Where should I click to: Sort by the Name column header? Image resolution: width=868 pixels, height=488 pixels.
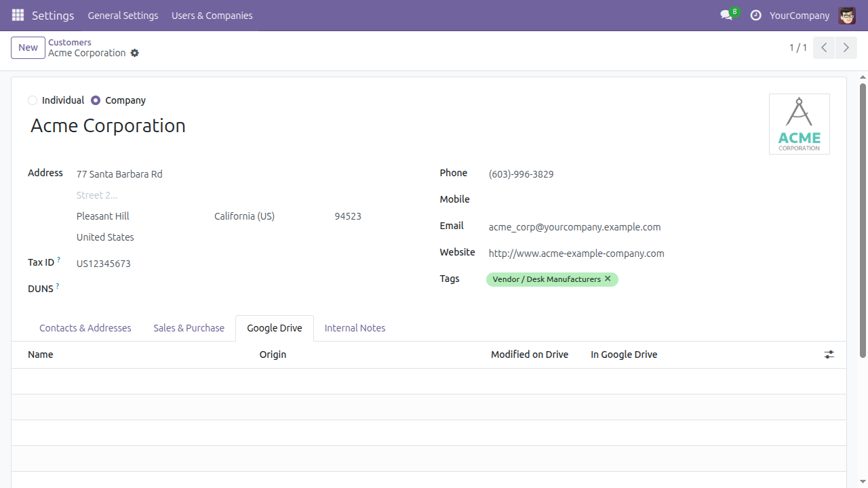click(x=136, y=354)
